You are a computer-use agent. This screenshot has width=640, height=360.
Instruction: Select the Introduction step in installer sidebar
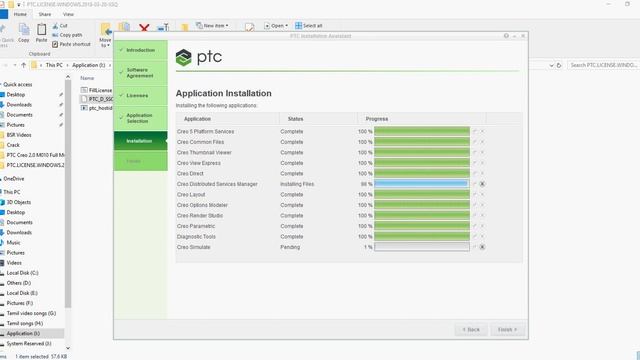tap(140, 50)
